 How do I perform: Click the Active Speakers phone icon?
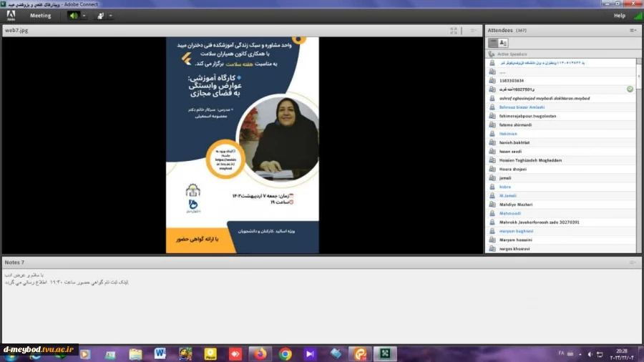(491, 54)
